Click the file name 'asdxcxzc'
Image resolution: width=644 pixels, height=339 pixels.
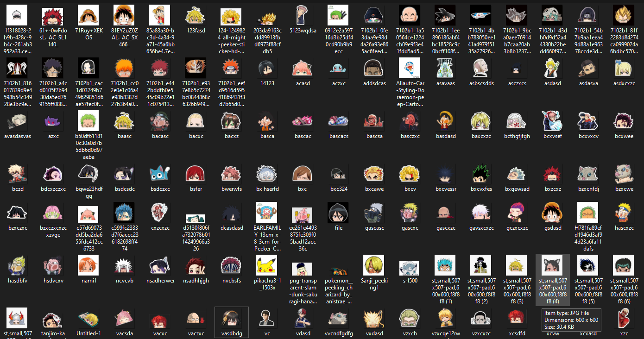(x=624, y=83)
